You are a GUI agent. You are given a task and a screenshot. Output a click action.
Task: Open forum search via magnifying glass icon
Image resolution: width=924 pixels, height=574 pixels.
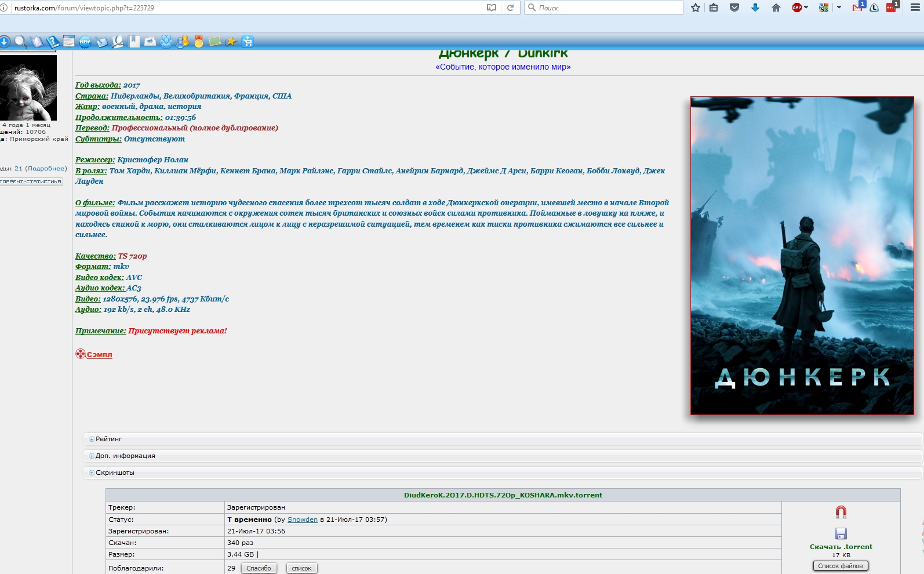(21, 41)
